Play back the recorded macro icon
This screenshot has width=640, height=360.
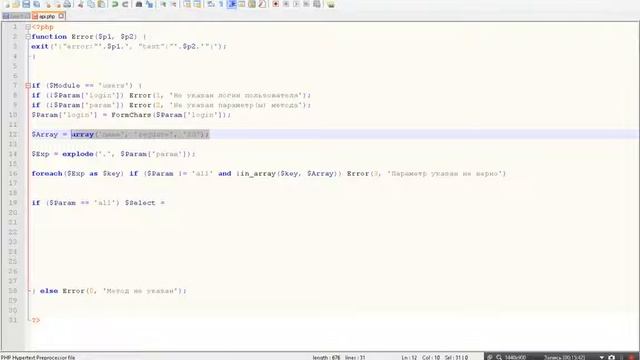click(x=296, y=4)
